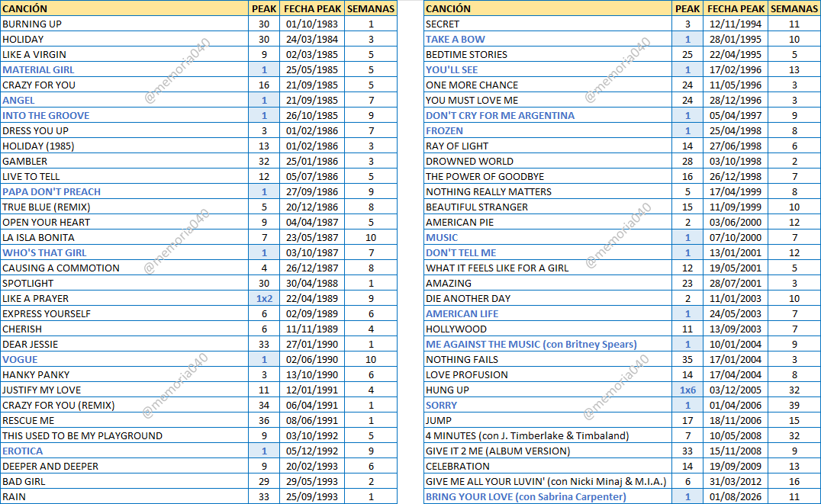Click the 1x2 peak for LIKE A PRAYER

[264, 298]
